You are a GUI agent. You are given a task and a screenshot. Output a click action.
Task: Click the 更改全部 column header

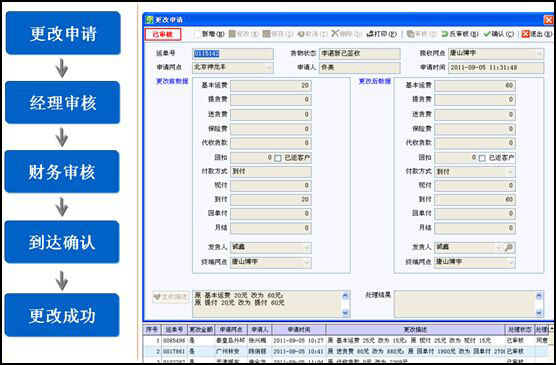[x=201, y=330]
